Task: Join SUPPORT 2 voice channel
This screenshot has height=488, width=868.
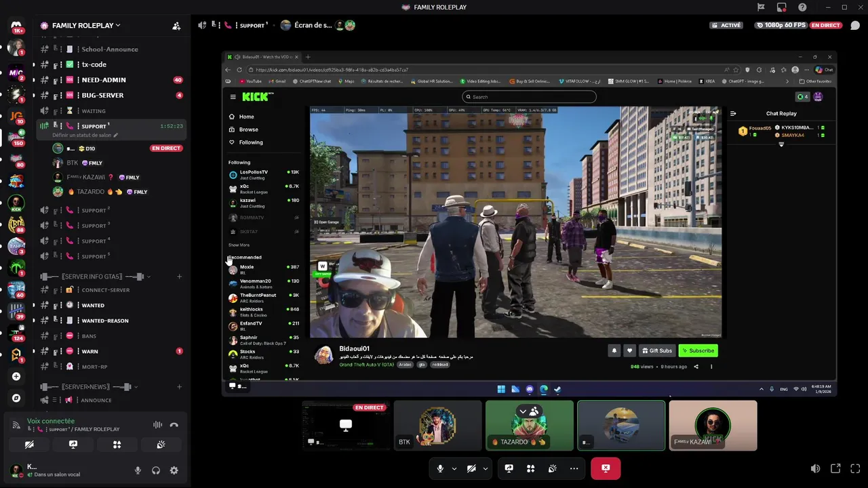Action: coord(111,210)
